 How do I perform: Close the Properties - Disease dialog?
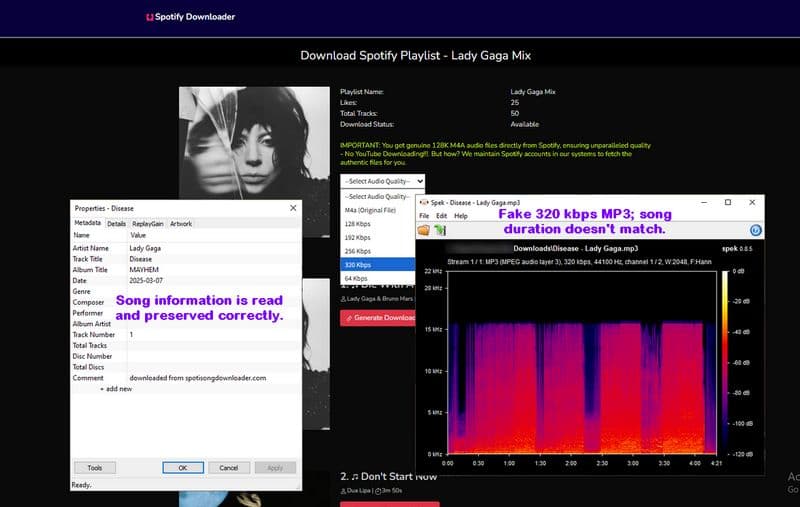click(293, 208)
